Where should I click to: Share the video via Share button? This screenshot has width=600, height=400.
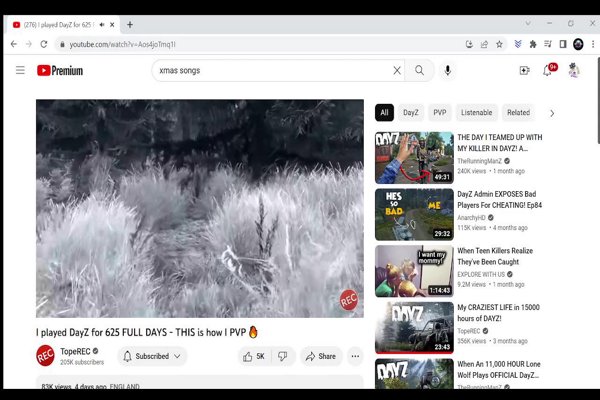321,356
